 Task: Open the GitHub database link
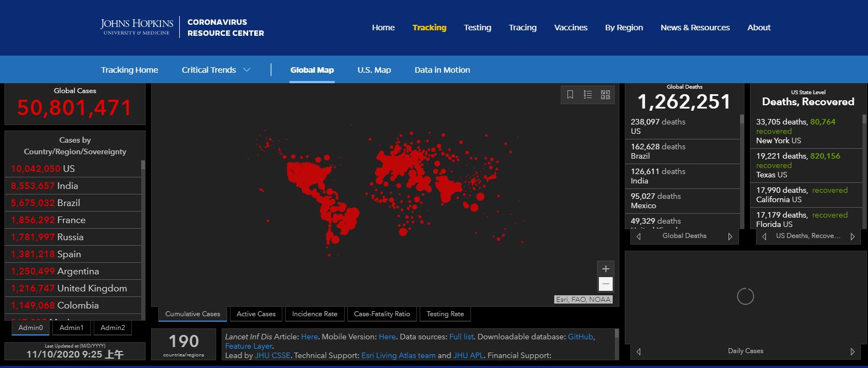point(580,337)
